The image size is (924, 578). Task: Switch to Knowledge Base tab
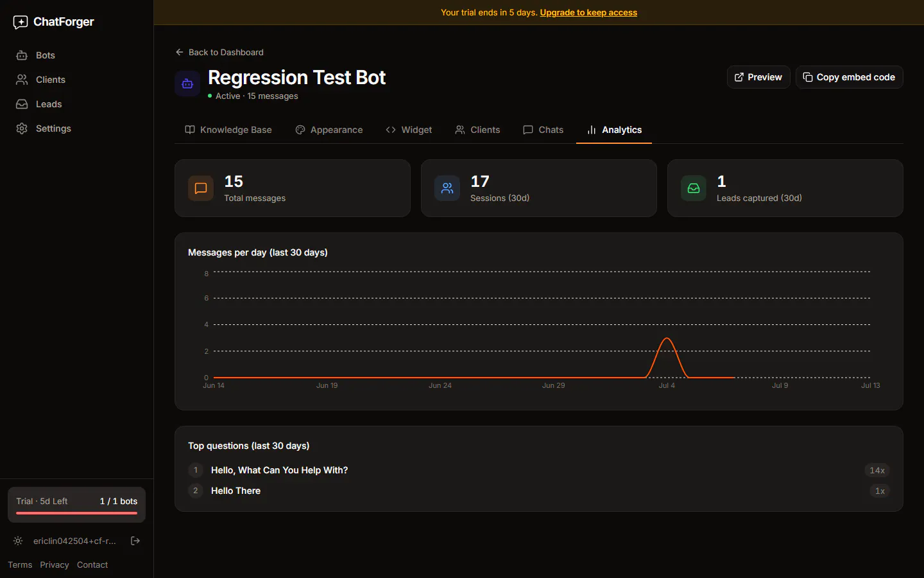pyautogui.click(x=228, y=130)
